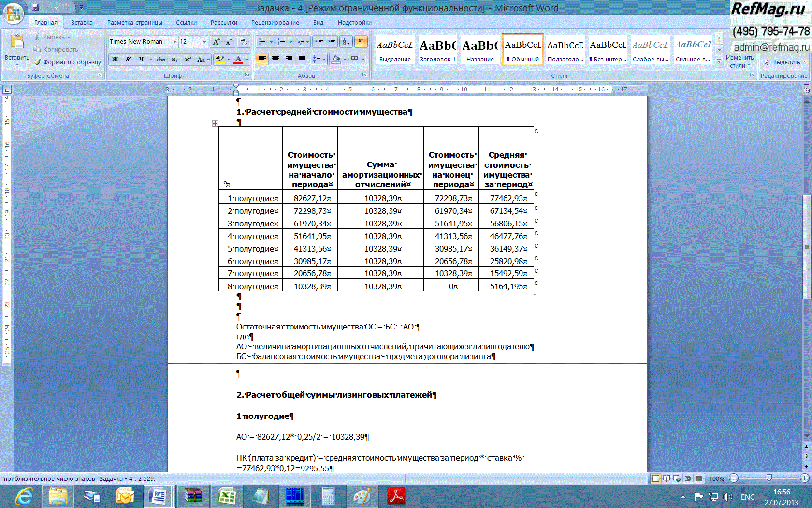
Task: Toggle paragraph marks display (¶)
Action: tap(361, 42)
